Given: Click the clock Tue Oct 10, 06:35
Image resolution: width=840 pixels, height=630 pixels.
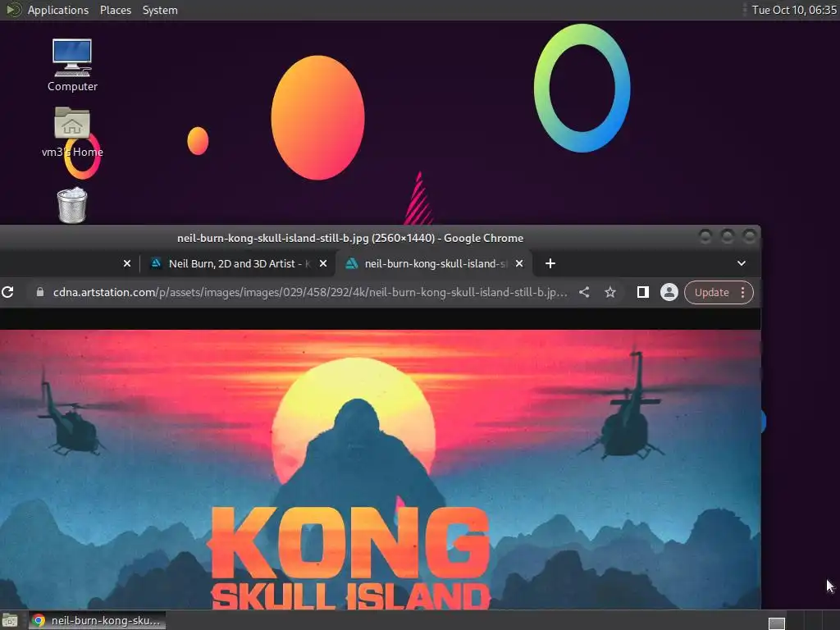Looking at the screenshot, I should (x=794, y=10).
